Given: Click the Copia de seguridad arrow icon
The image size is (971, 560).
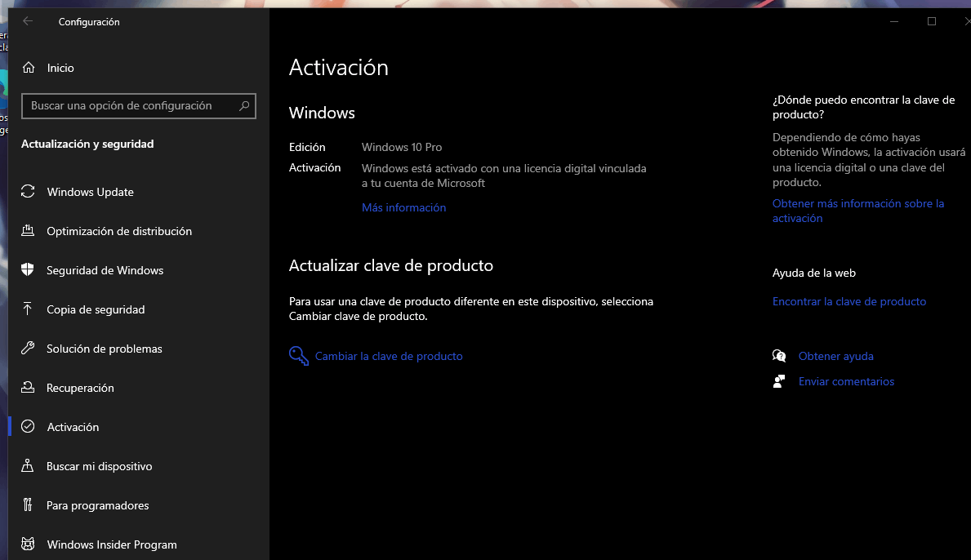Looking at the screenshot, I should click(x=28, y=309).
